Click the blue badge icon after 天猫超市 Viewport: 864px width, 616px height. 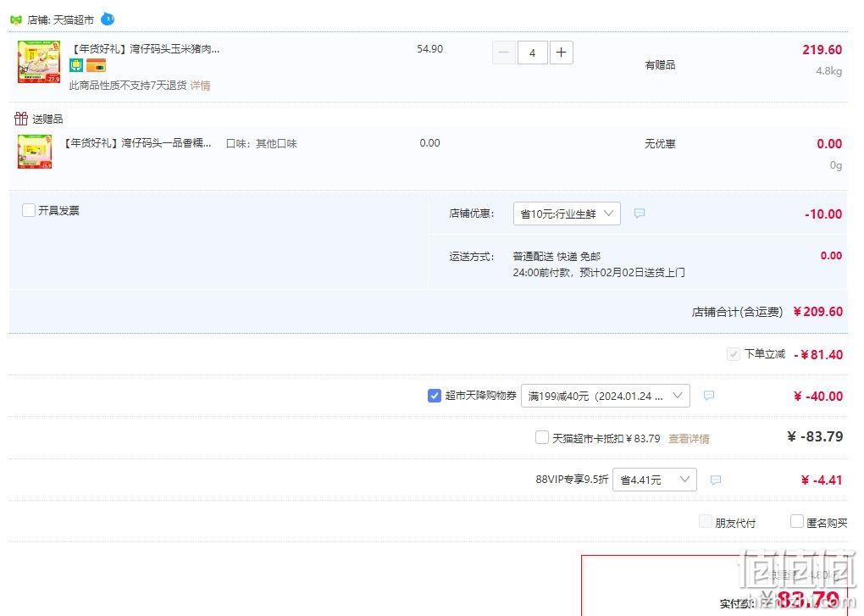coord(108,19)
